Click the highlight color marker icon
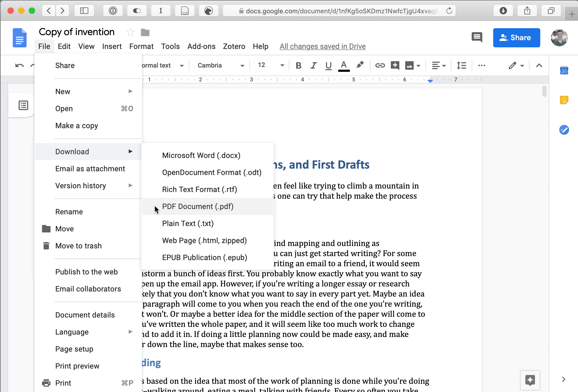This screenshot has width=578, height=392. pyautogui.click(x=360, y=65)
